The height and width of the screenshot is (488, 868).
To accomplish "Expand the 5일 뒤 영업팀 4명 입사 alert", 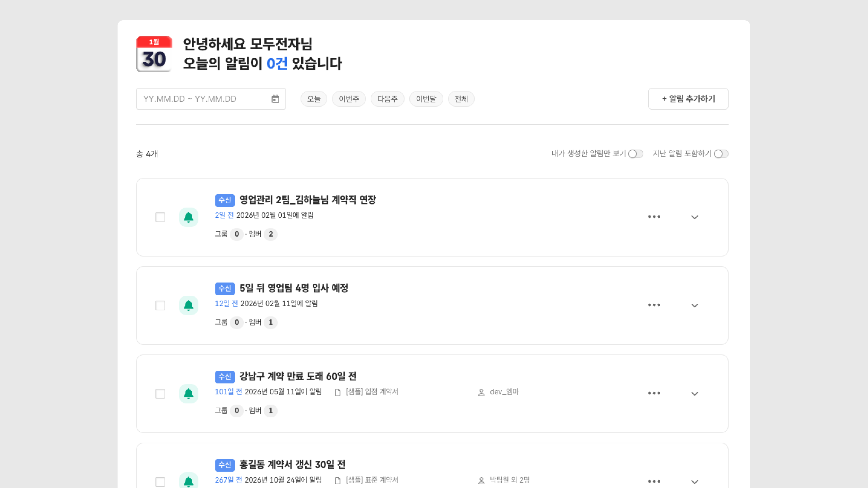I will tap(694, 305).
